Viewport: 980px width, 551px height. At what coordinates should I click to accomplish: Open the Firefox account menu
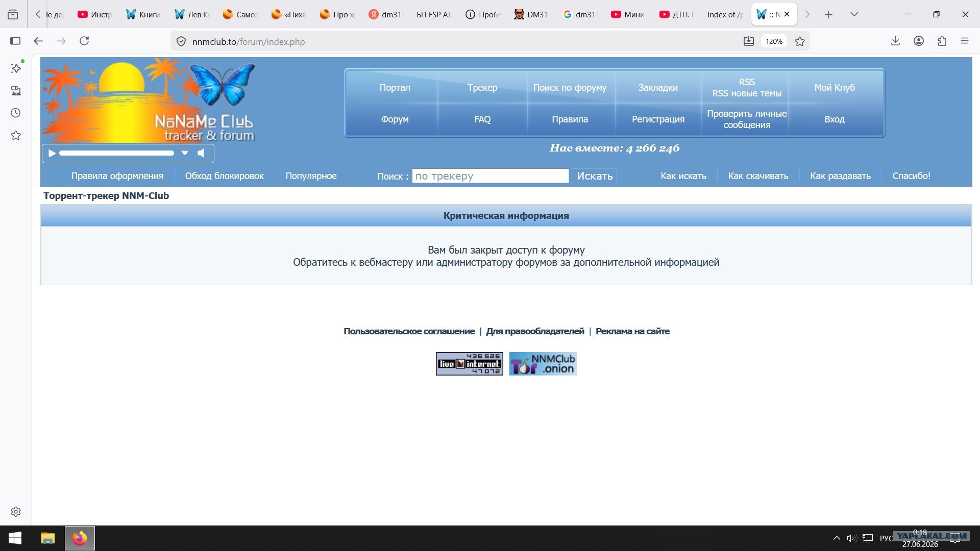(x=919, y=41)
